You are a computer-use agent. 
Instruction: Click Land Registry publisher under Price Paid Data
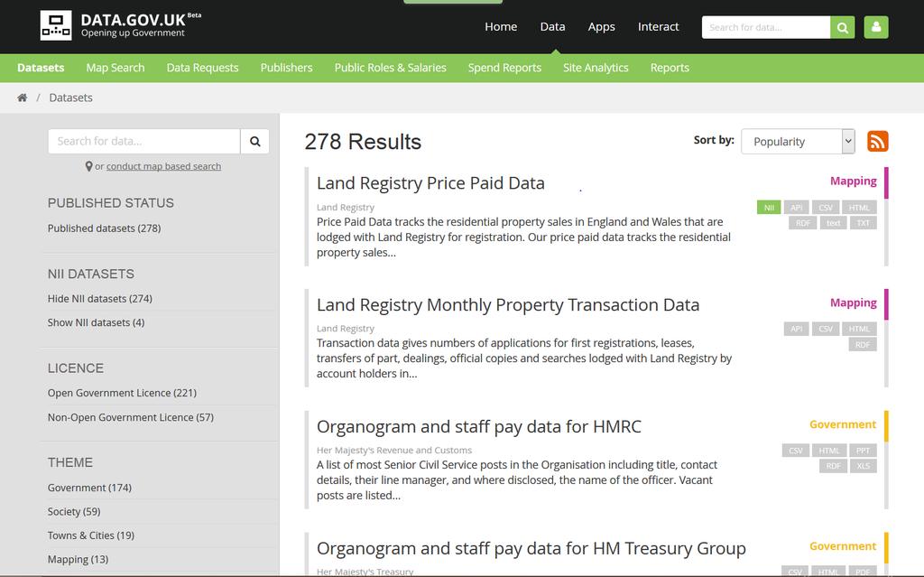click(346, 207)
